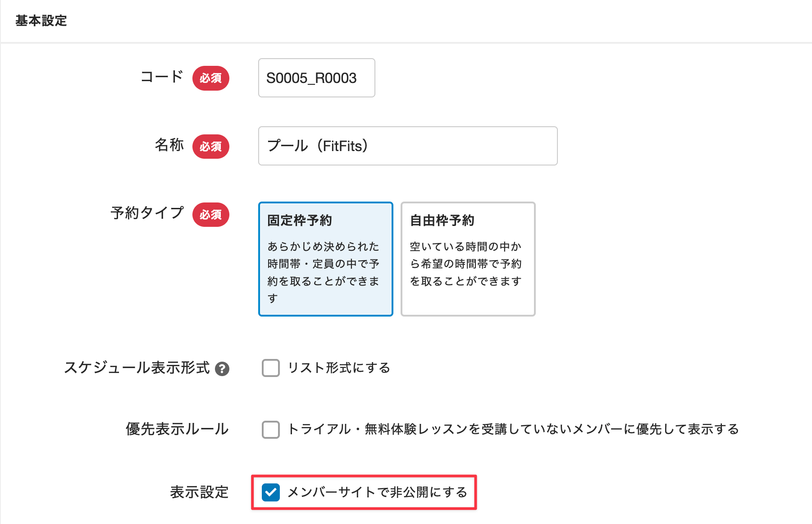The image size is (812, 524).
Task: Click the 固定枠予約 description text
Action: pos(324,271)
